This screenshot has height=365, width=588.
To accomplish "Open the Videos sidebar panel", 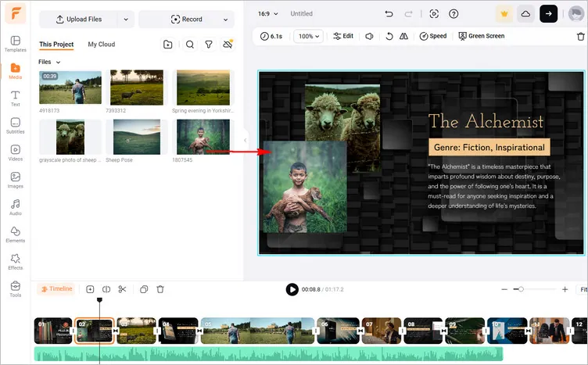I will [x=16, y=153].
